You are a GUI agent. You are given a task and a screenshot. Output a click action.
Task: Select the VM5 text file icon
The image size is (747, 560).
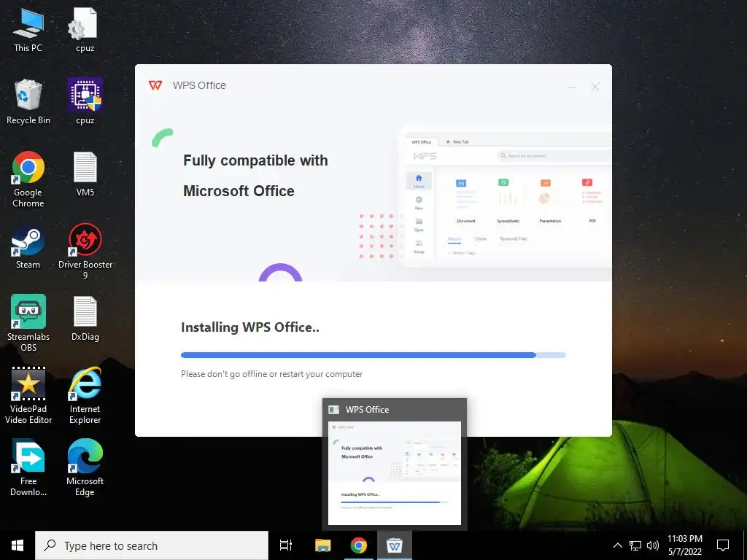pyautogui.click(x=85, y=174)
